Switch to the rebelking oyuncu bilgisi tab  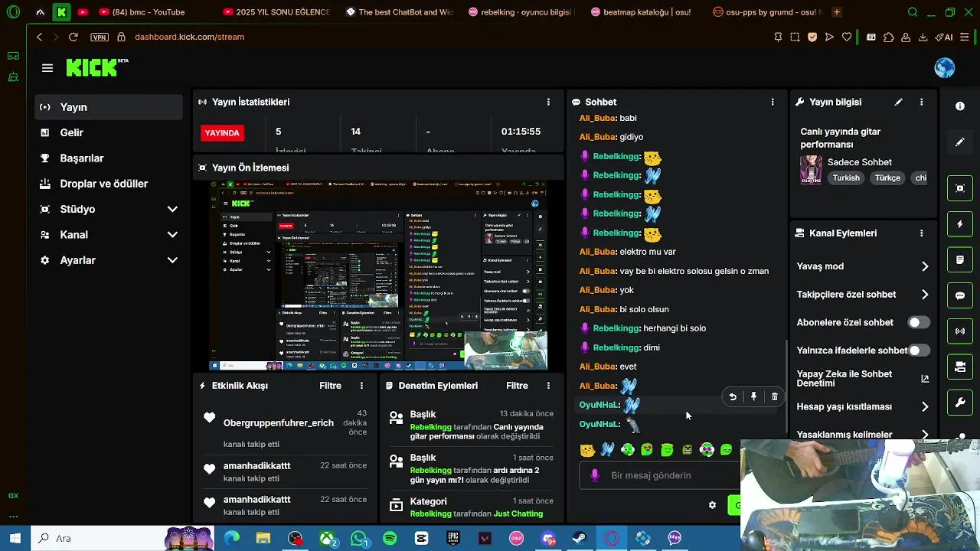pos(521,12)
